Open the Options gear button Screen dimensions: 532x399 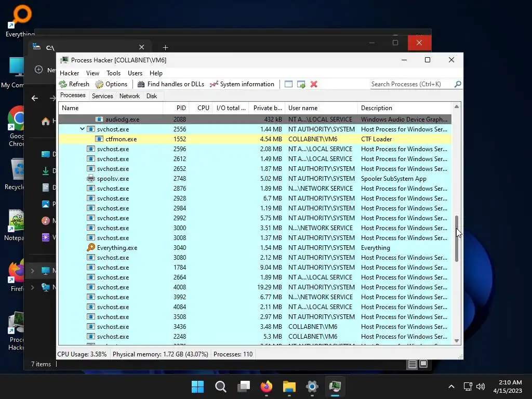coord(111,84)
